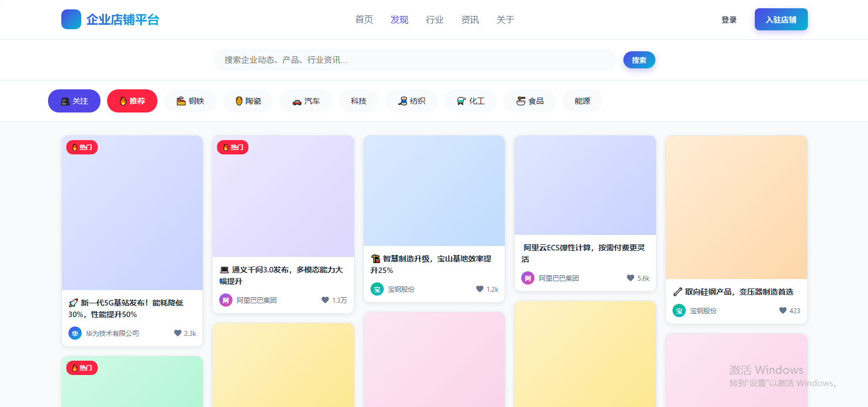
Task: Click the 搜索 button
Action: tap(639, 60)
